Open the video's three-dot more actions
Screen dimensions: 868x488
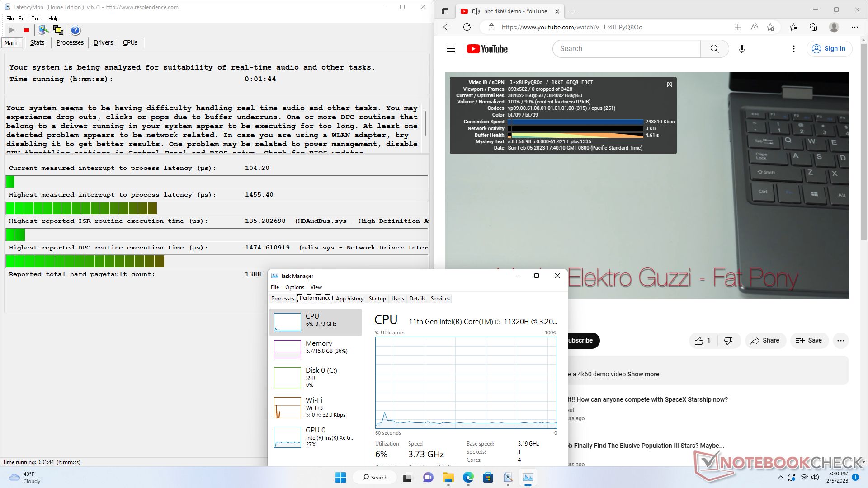click(x=840, y=341)
